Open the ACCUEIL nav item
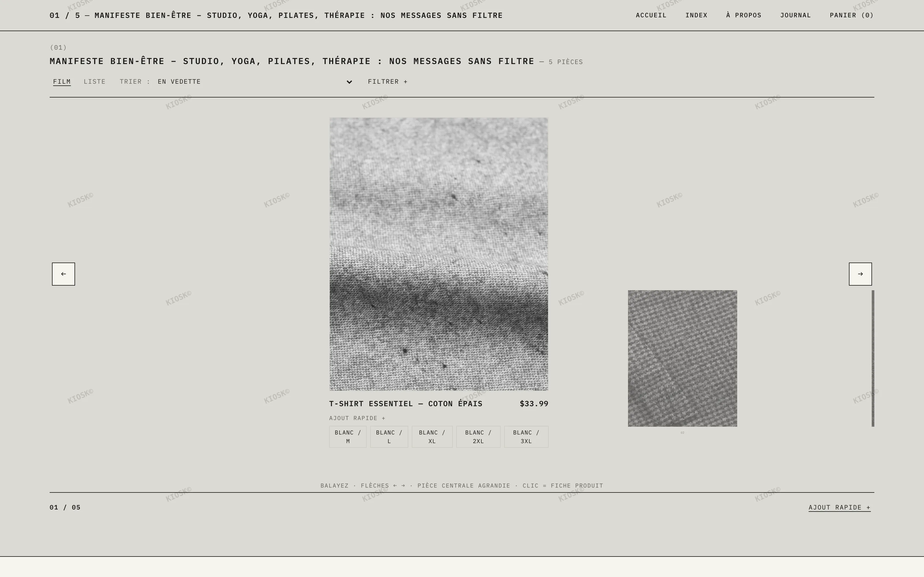 [651, 15]
